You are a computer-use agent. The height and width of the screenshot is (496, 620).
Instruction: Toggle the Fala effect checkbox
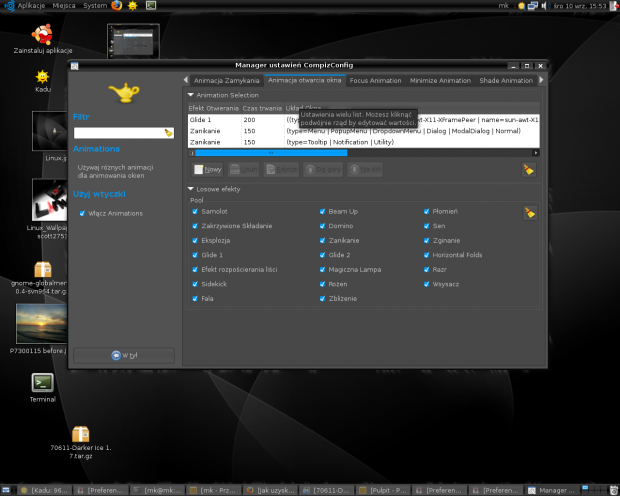pos(195,298)
